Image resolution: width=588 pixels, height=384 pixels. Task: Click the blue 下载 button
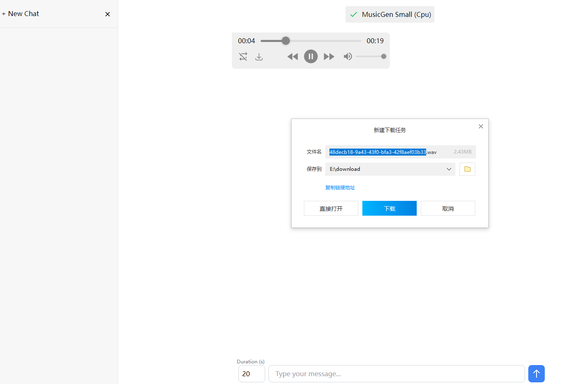point(390,209)
